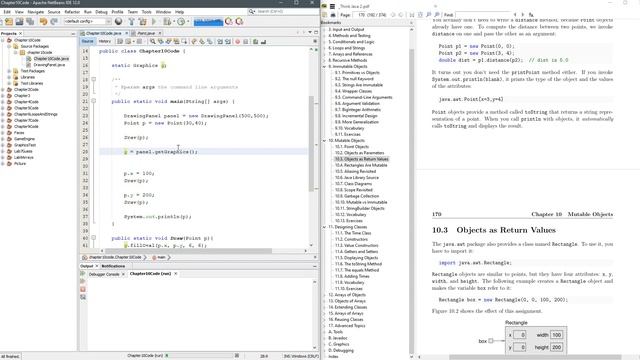640x360 pixels.
Task: Click the editor horizontal scrollbar thumb
Action: click(188, 251)
